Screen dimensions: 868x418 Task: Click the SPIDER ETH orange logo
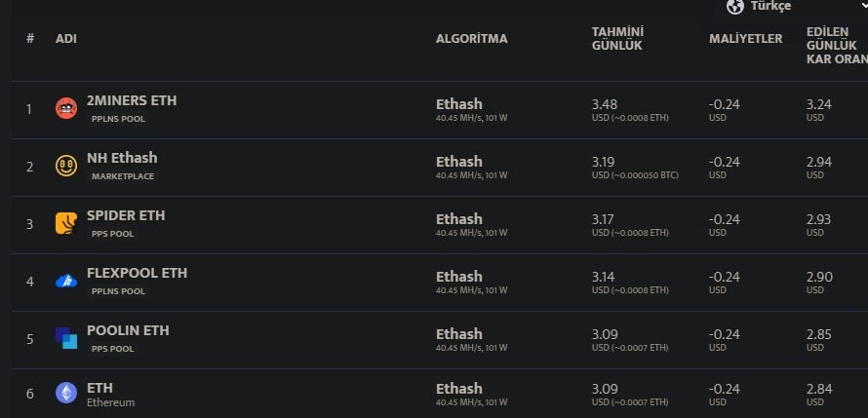point(66,223)
